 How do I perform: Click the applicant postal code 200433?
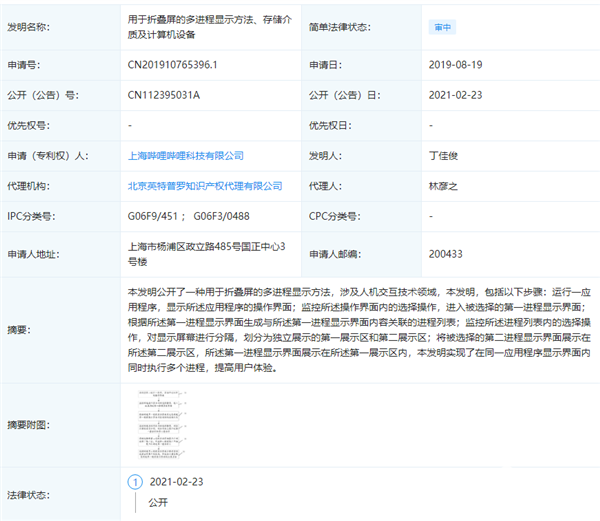point(445,253)
